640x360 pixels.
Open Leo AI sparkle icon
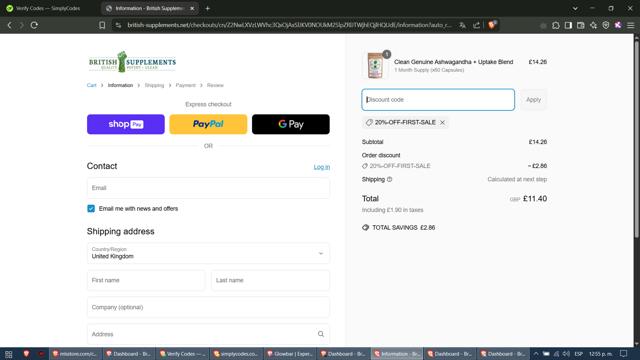click(x=593, y=25)
